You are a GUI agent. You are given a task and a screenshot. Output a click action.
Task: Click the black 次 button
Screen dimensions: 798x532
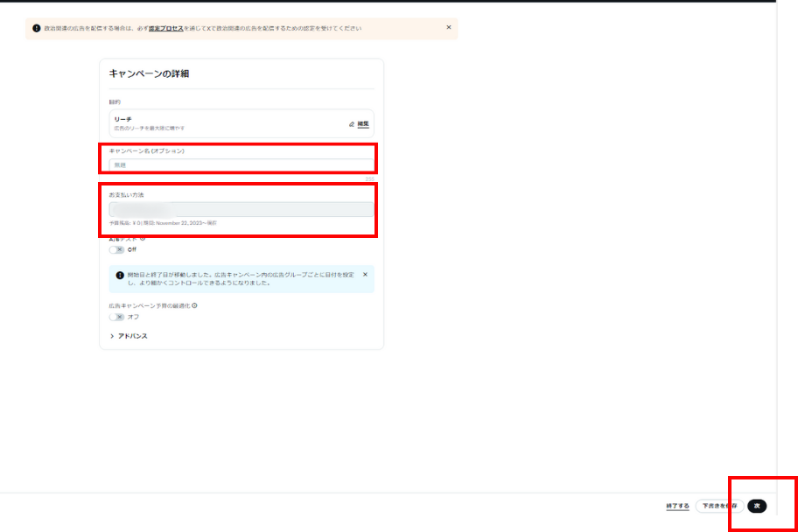(x=757, y=506)
